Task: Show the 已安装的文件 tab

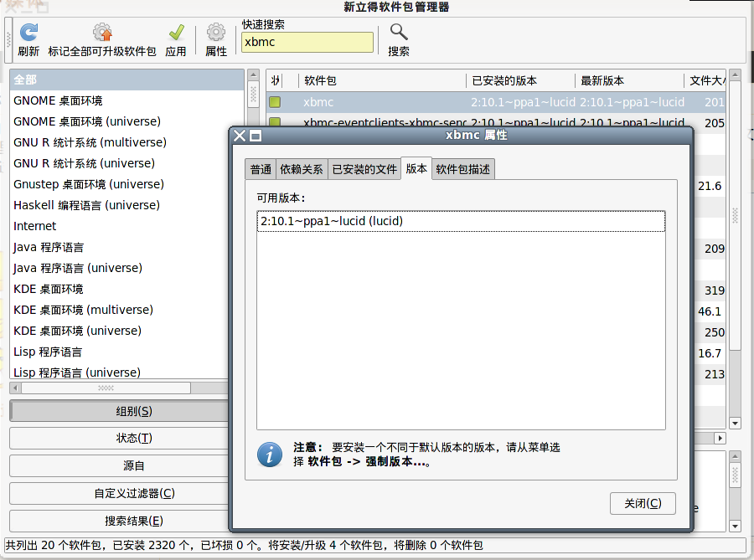Action: tap(364, 169)
